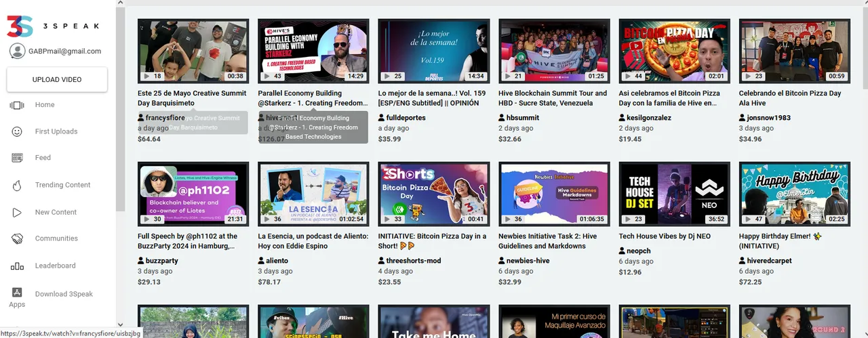Screen dimensions: 868x338
Task: Open the Home menu item
Action: tap(45, 105)
